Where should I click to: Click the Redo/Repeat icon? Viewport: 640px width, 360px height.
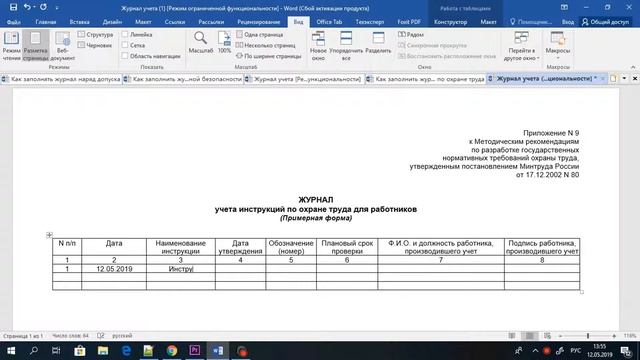[43, 7]
